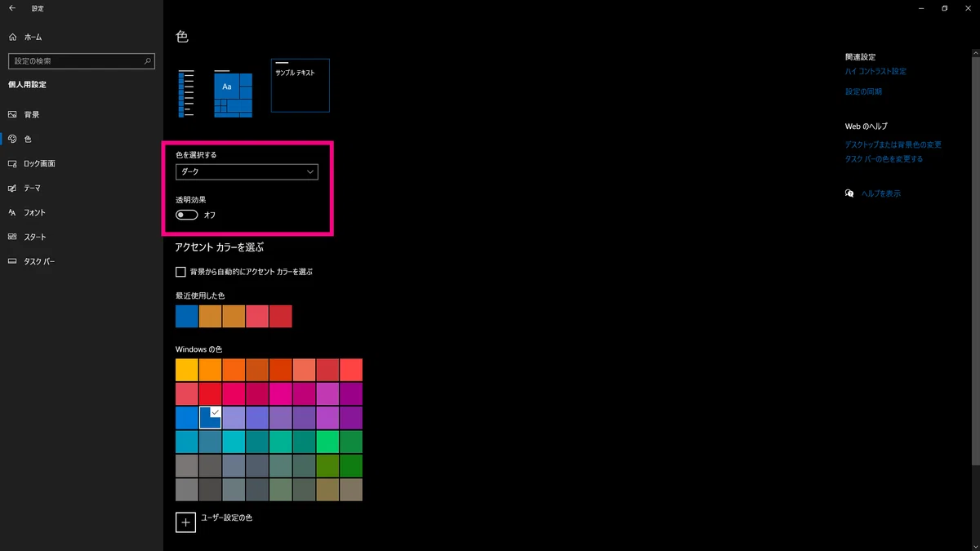Click the magnifier icon in the search box
This screenshot has height=551, width=980.
[x=148, y=61]
